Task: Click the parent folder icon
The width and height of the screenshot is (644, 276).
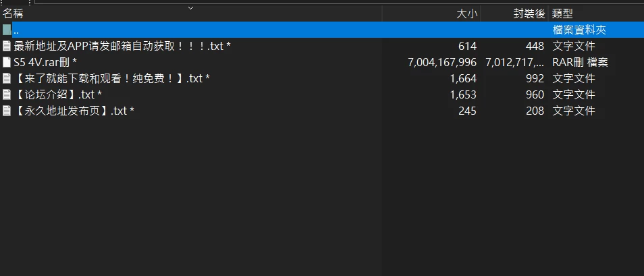Action: [7, 30]
